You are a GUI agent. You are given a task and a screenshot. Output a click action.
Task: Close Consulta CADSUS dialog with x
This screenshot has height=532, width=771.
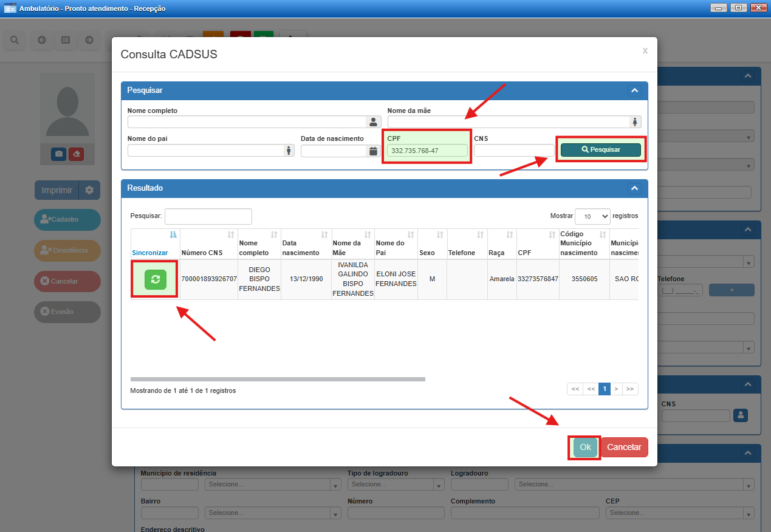[x=645, y=51]
